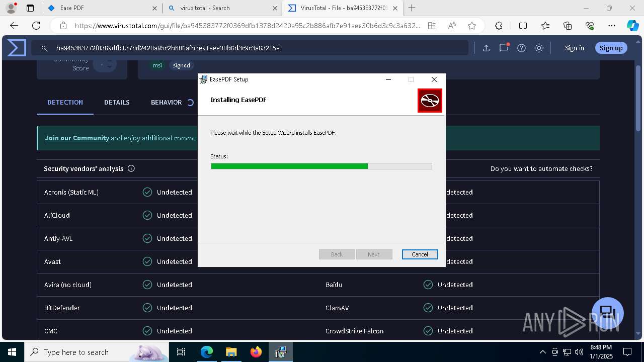The image size is (644, 362).
Task: Click the VirusTotal hash search field
Action: [x=250, y=48]
